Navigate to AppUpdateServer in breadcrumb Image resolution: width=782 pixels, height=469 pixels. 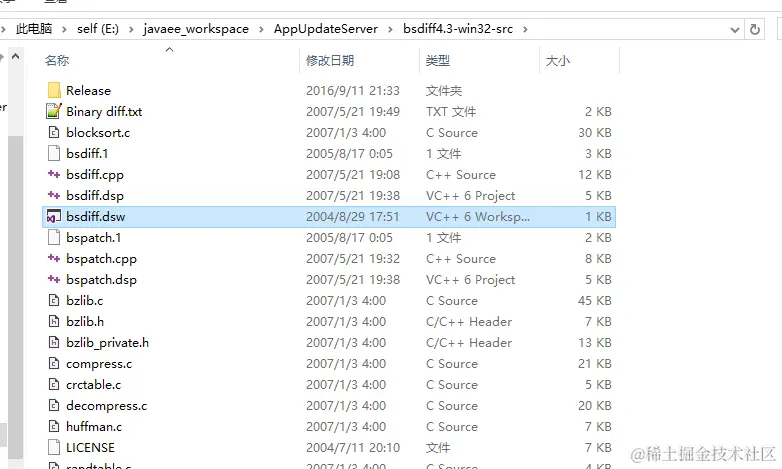click(x=326, y=29)
